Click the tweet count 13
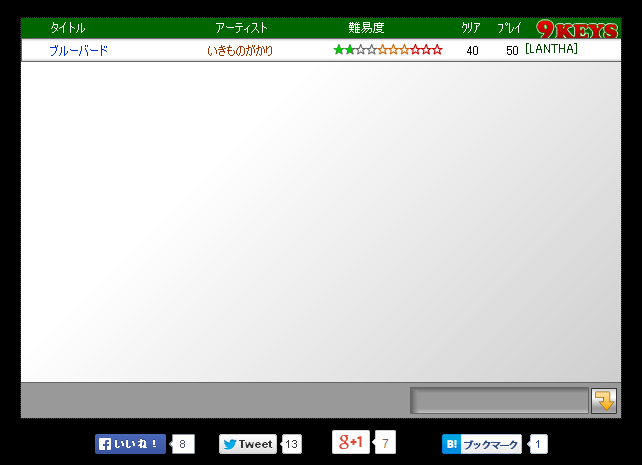Viewport: 642px width, 465px height. pyautogui.click(x=292, y=444)
